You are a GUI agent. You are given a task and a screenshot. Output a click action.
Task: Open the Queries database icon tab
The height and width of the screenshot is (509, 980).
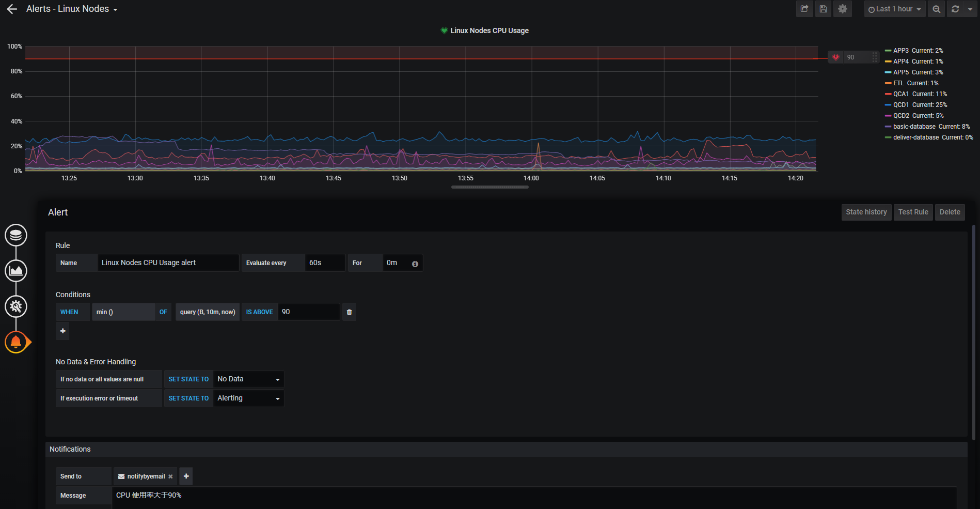(16, 235)
